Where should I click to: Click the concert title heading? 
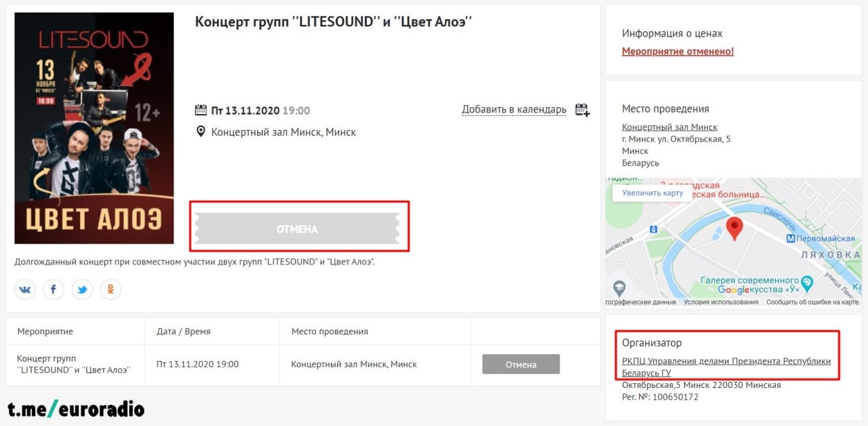point(333,22)
